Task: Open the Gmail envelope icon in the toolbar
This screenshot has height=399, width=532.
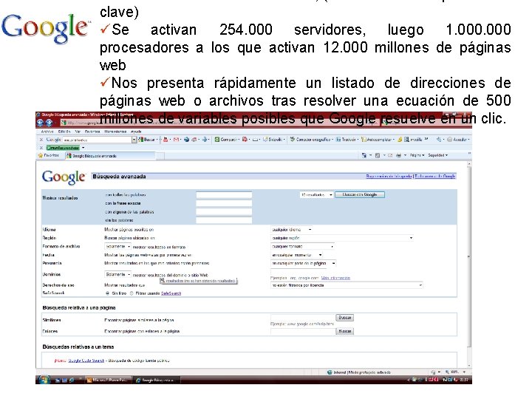Action: point(176,140)
